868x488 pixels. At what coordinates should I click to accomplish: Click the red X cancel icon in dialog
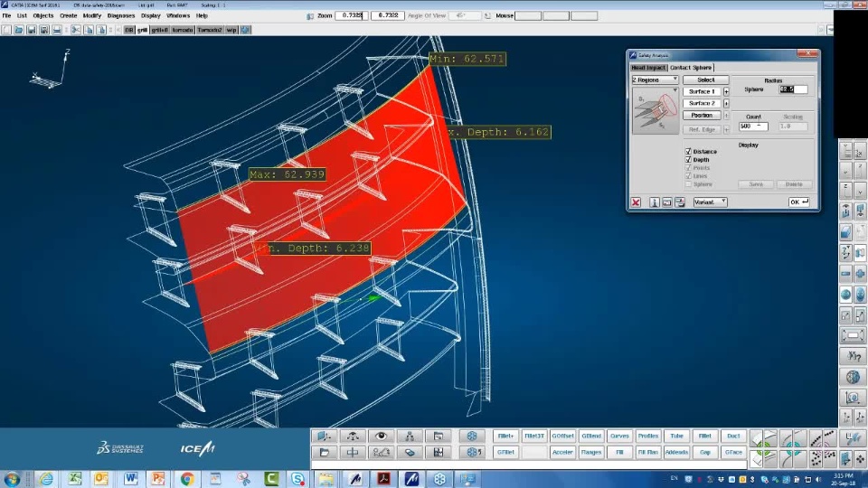click(x=636, y=202)
